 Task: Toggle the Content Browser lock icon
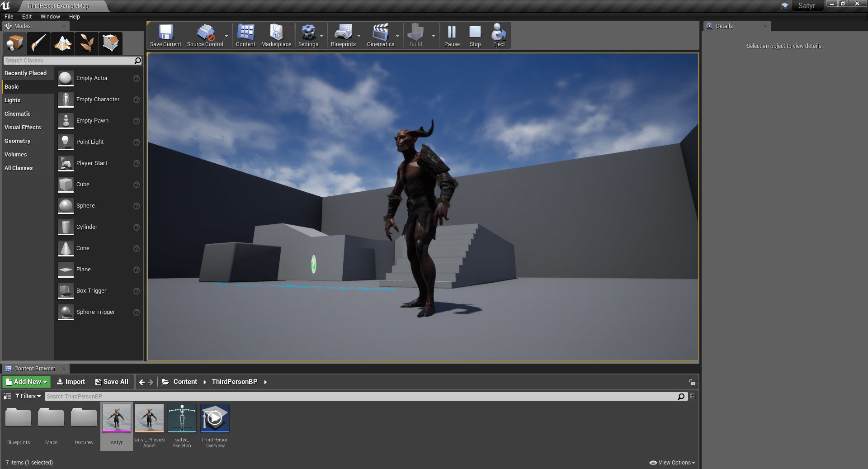pos(692,382)
